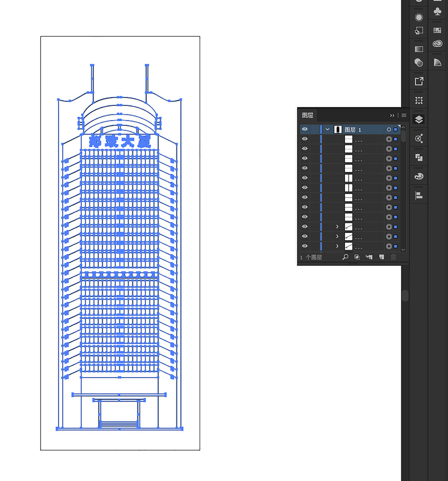The height and width of the screenshot is (481, 448).
Task: Click target circle of 图层 1
Action: coord(389,129)
